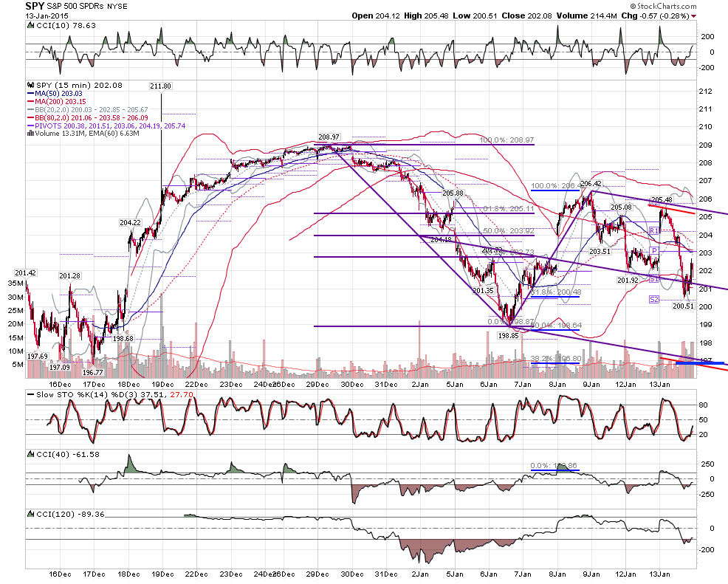Click the '100.0%: 208.97' Fibonacci label

tap(506, 140)
